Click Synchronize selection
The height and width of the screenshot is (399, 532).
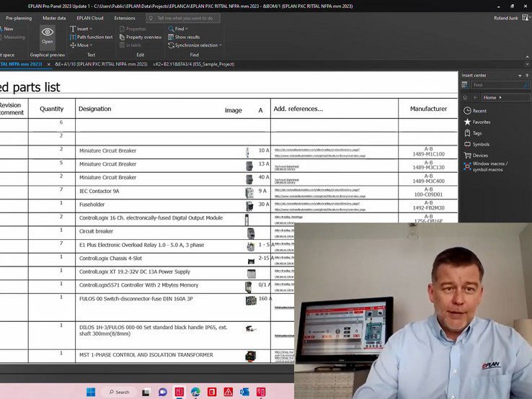click(x=193, y=45)
